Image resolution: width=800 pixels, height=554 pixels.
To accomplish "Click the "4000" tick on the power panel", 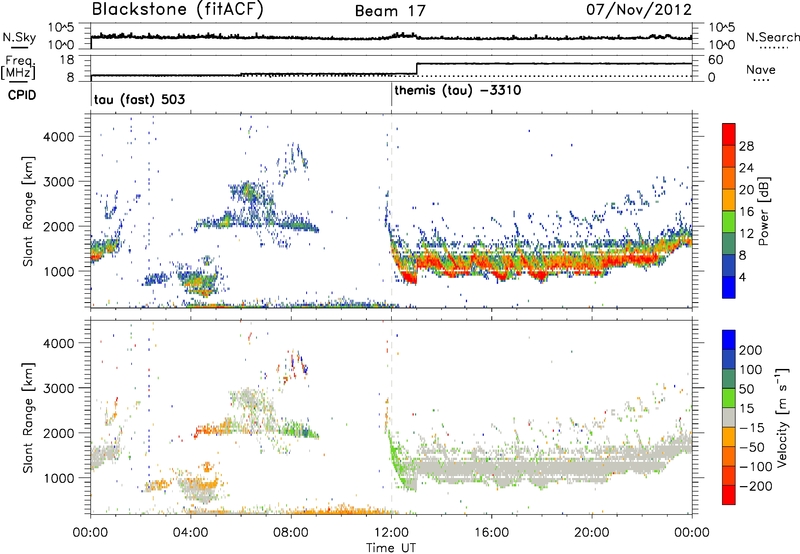I will pyautogui.click(x=58, y=137).
